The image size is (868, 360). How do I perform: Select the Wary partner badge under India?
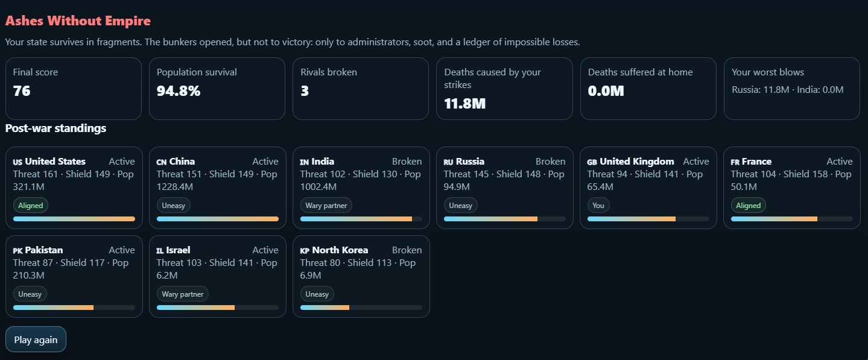point(326,206)
